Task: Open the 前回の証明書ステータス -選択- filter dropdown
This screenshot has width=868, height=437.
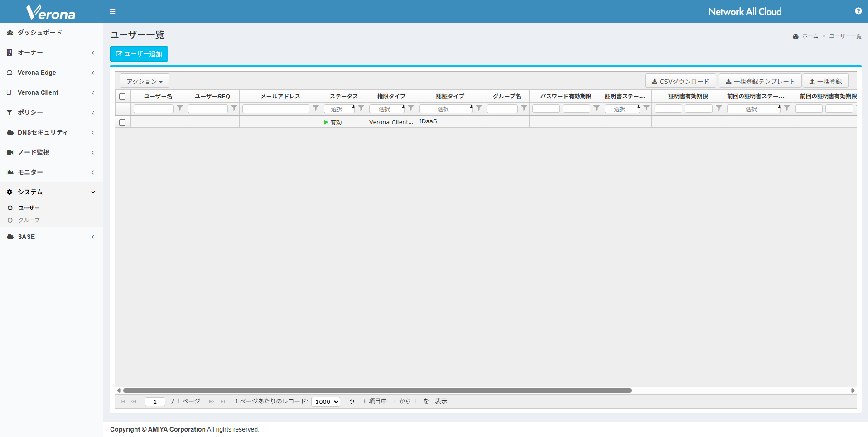Action: click(754, 108)
